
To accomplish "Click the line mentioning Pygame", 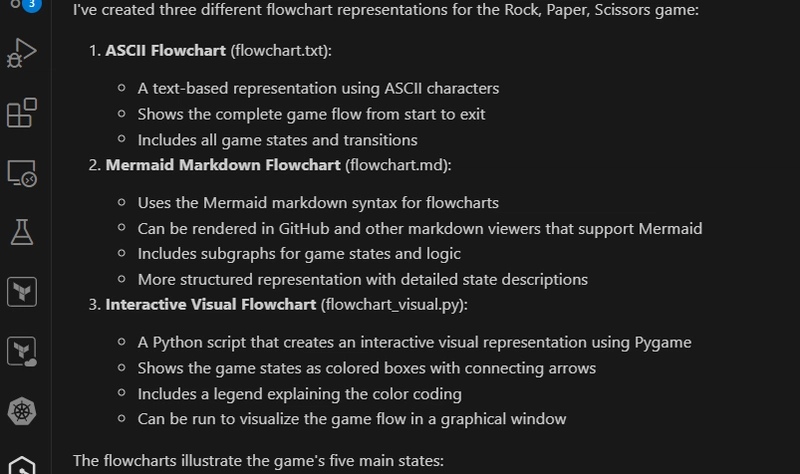I will [x=414, y=342].
